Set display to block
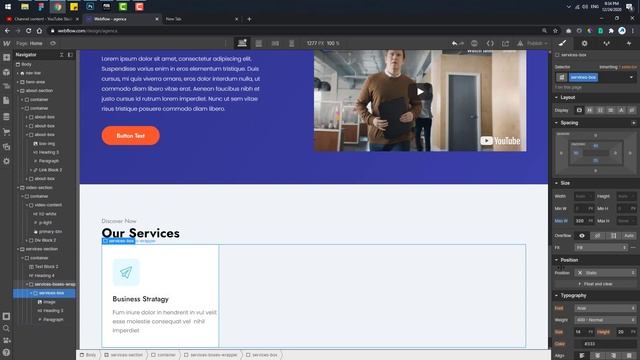Screen dimensions: 640x360 click(x=579, y=110)
